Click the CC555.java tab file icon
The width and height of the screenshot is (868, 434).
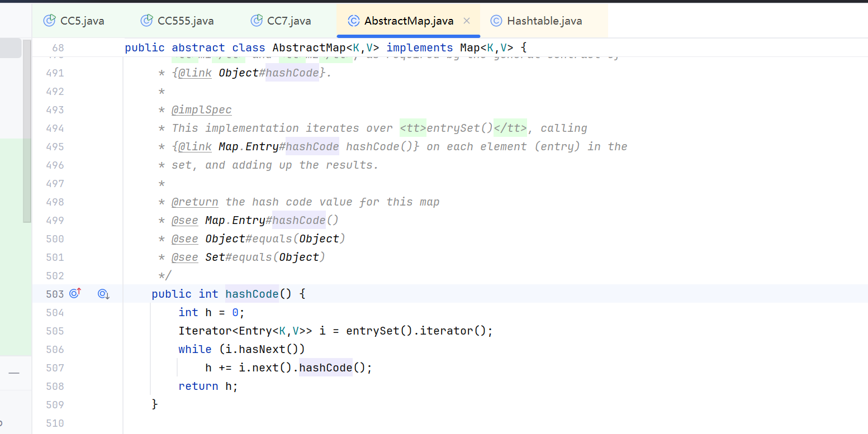pos(147,21)
